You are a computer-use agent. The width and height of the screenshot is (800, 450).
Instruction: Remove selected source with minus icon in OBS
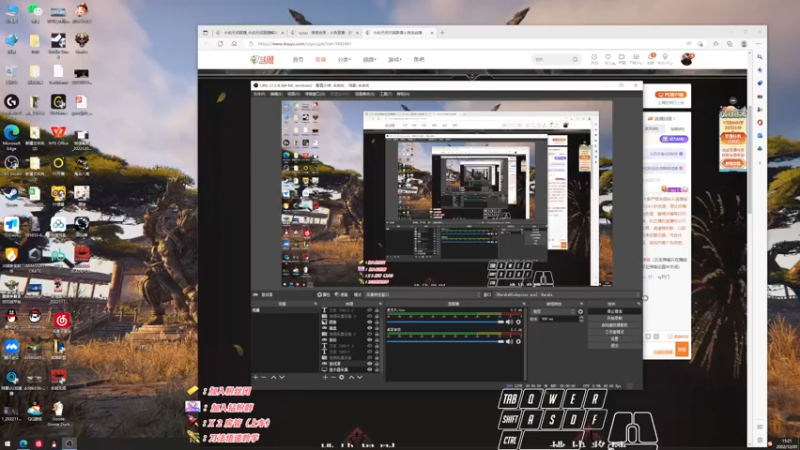coord(333,377)
